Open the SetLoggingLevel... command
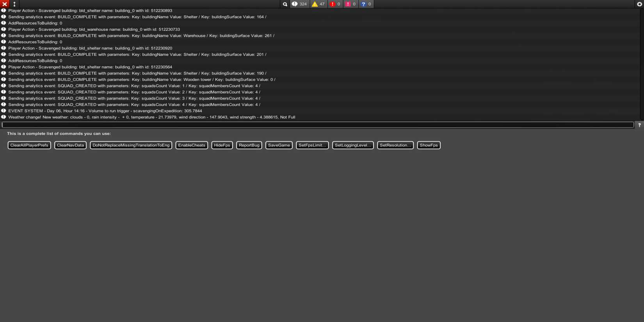 pyautogui.click(x=353, y=145)
